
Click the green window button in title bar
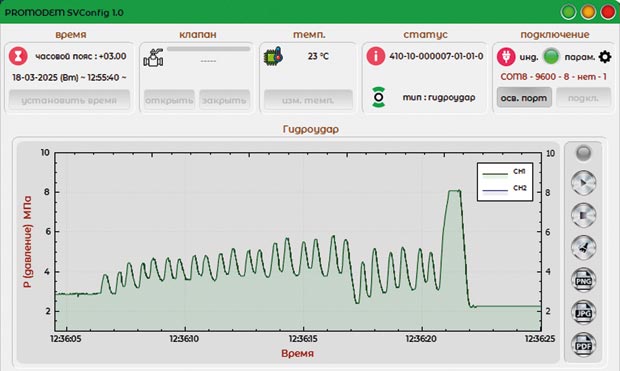point(568,12)
